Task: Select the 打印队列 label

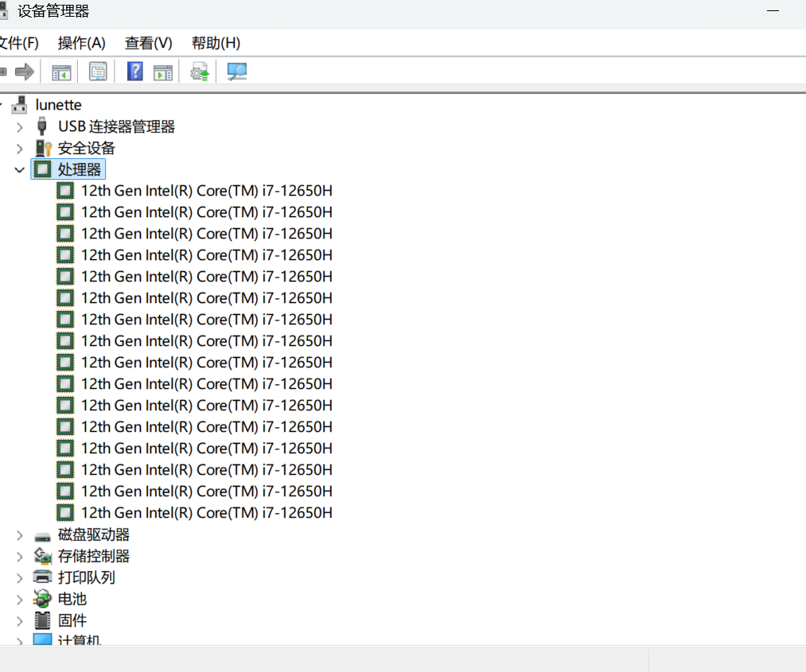Action: tap(87, 577)
